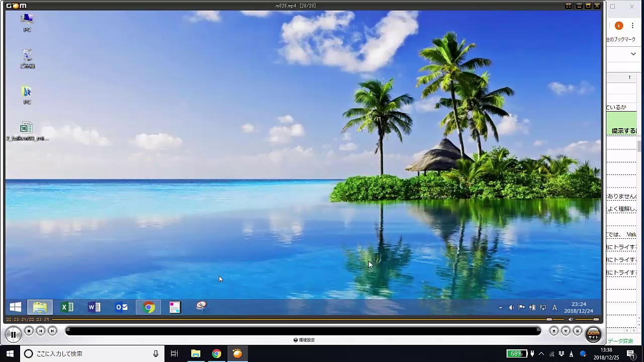The image size is (644, 362).
Task: Click the GOM Player seek bar
Action: pos(302,319)
